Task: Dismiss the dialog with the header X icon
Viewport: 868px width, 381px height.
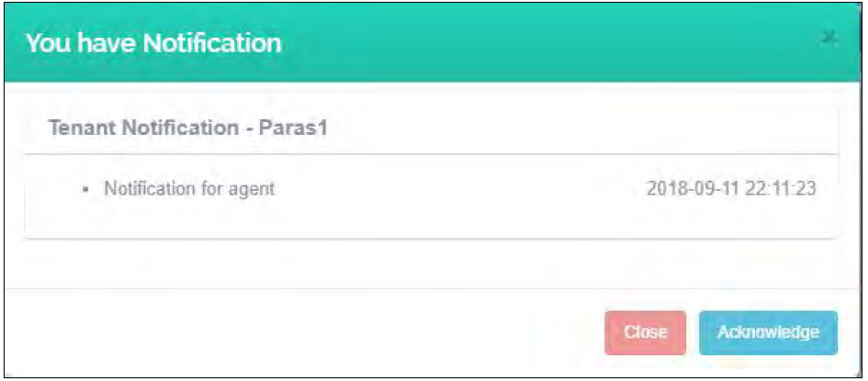Action: click(829, 38)
